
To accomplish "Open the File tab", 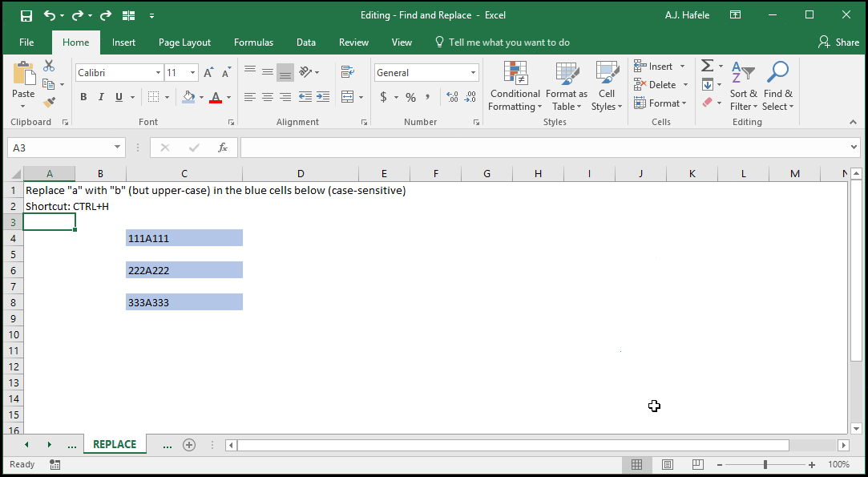I will click(26, 42).
